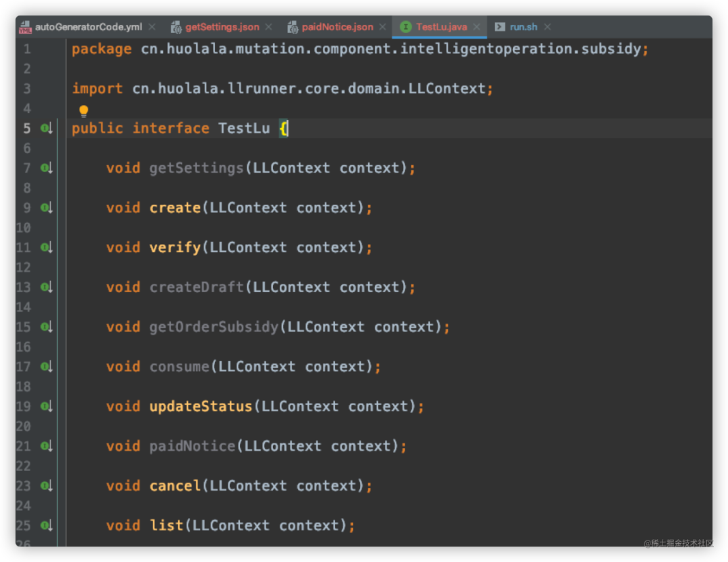Click line number 3 in the gutter
This screenshot has width=728, height=562.
tap(27, 89)
